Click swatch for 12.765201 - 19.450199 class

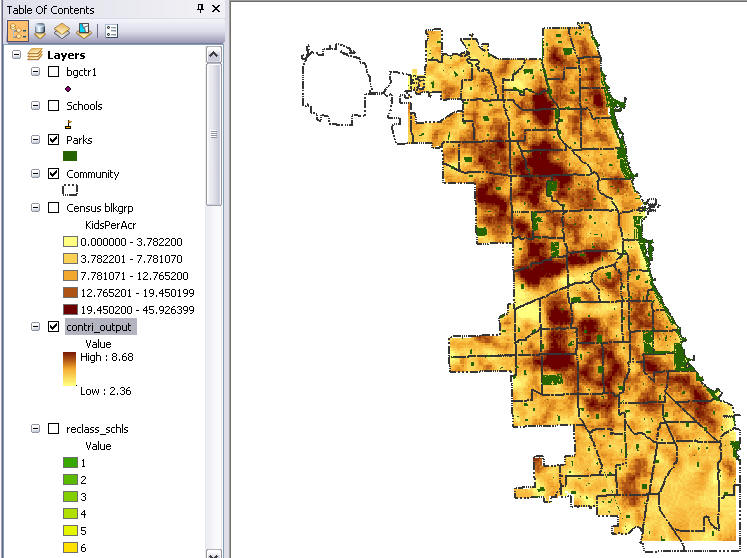click(x=70, y=293)
